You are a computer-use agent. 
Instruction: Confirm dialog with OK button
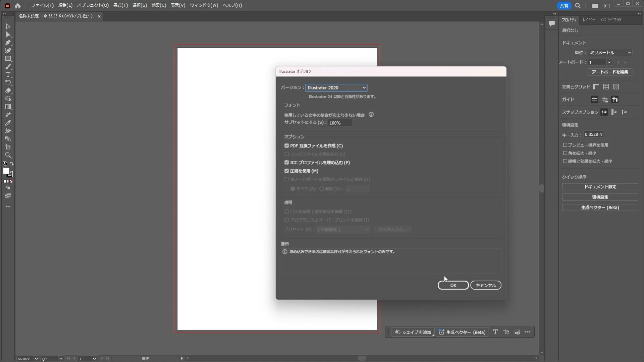pos(453,285)
